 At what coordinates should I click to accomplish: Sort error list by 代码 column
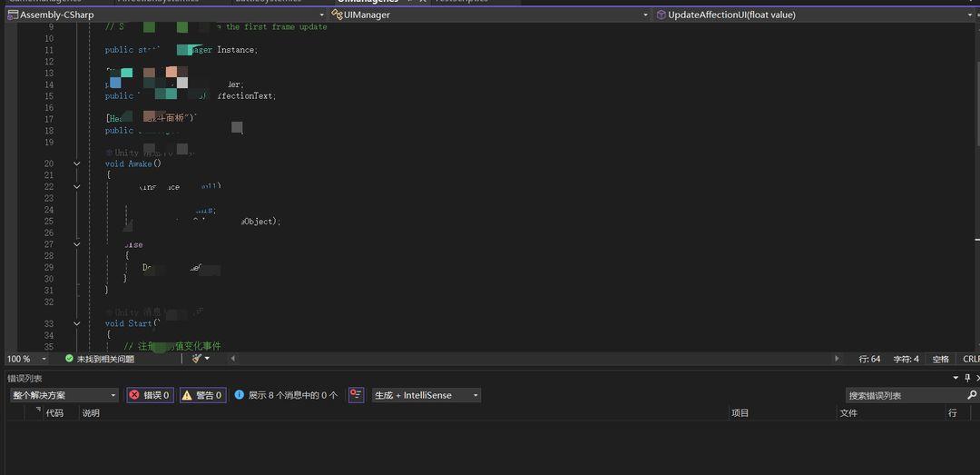coord(54,413)
